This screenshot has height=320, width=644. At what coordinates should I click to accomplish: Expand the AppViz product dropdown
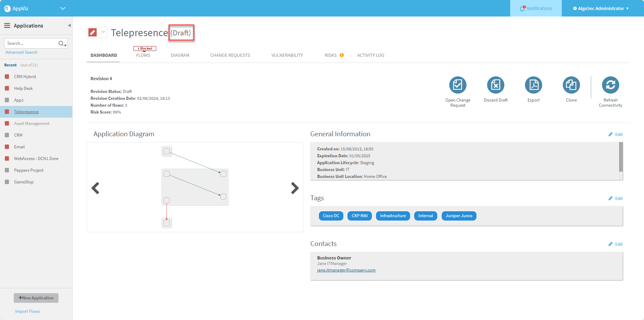pyautogui.click(x=63, y=8)
